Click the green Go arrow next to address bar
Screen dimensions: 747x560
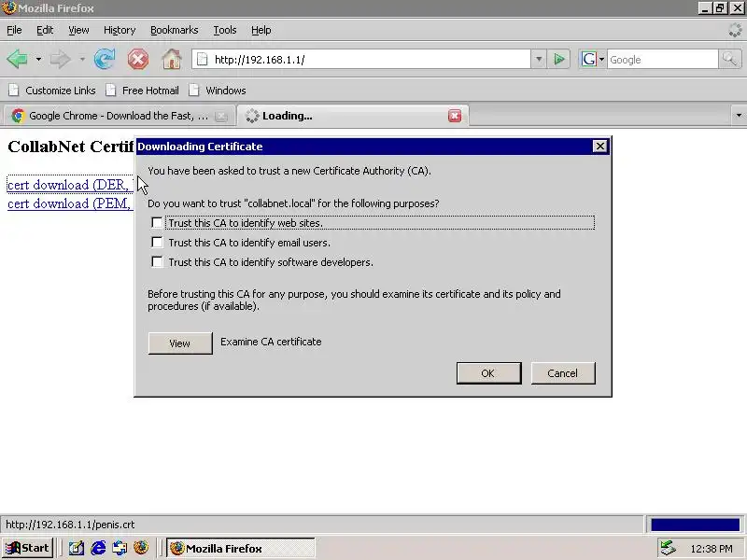(558, 60)
